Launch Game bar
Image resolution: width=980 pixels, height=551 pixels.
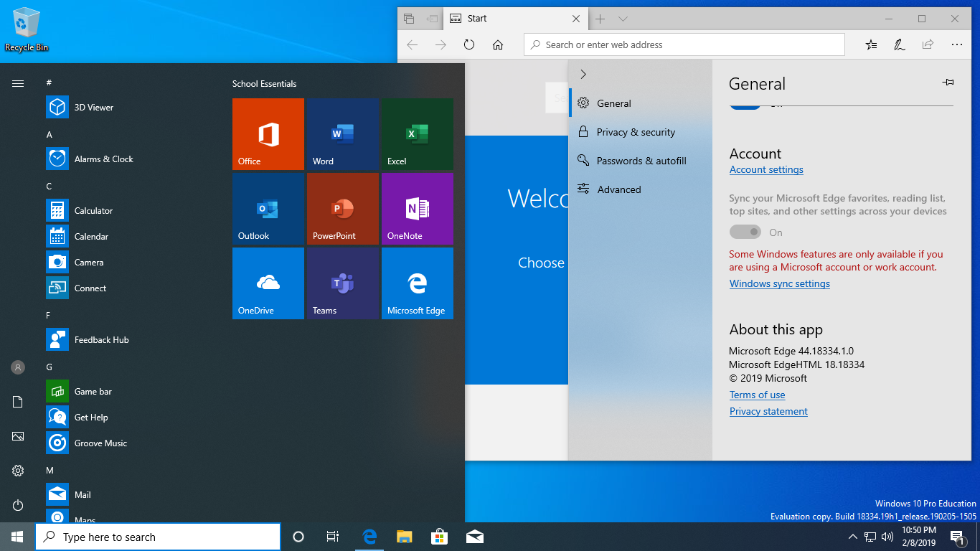129,392
